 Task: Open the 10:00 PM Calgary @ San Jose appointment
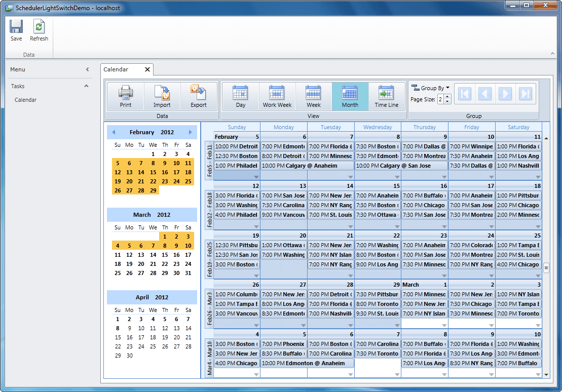[x=401, y=166]
